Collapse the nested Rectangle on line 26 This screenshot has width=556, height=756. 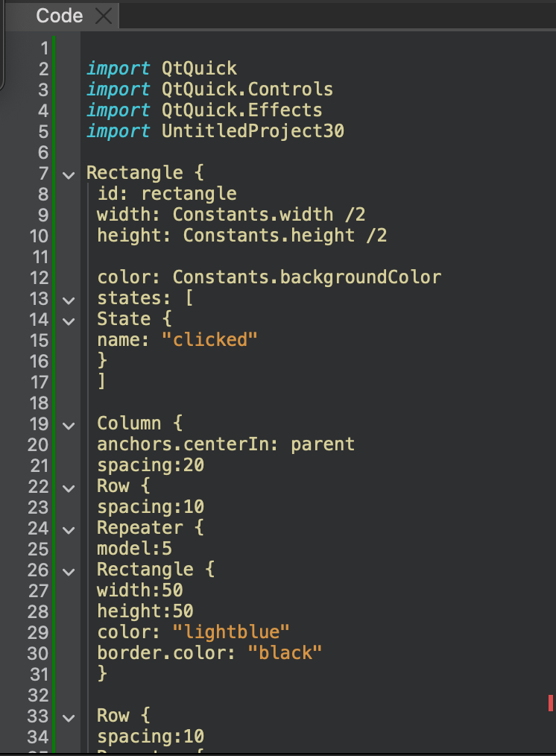[69, 572]
